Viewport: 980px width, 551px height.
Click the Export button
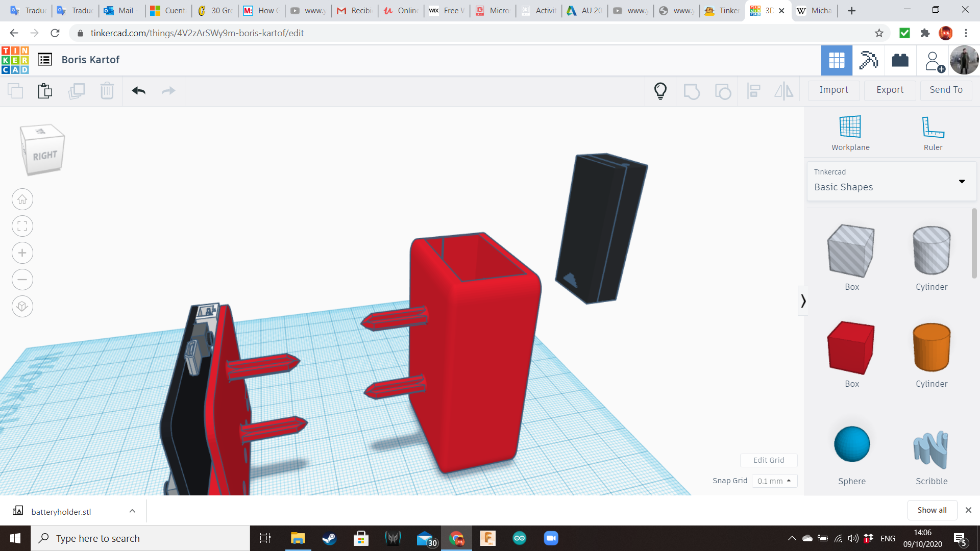[x=890, y=90]
